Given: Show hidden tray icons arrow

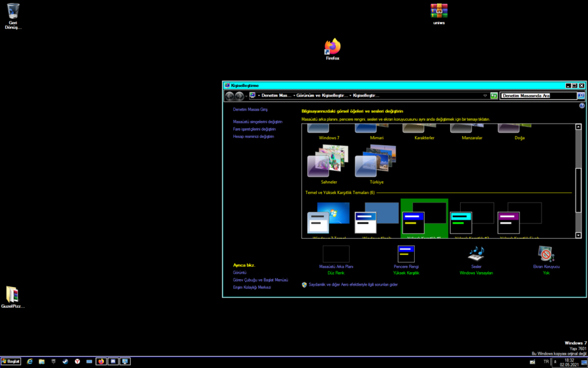Looking at the screenshot, I should pos(555,361).
